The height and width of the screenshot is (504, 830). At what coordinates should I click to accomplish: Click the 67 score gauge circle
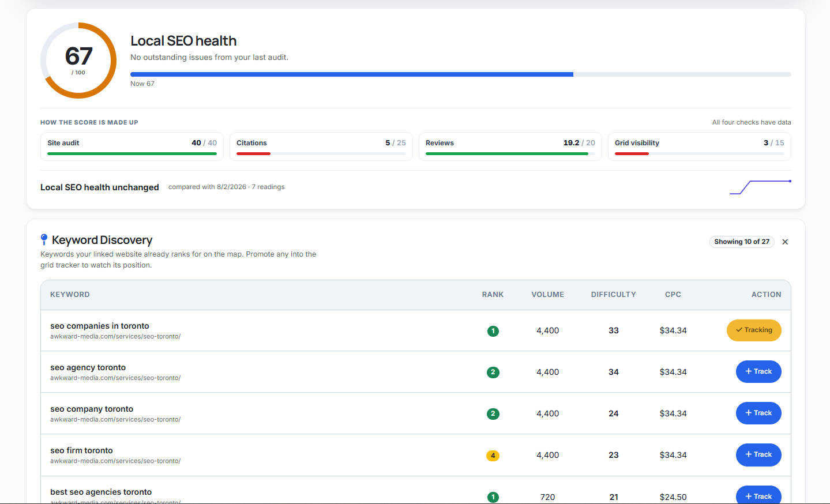coord(78,61)
